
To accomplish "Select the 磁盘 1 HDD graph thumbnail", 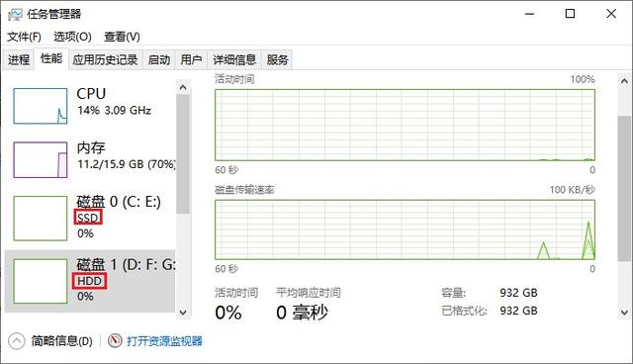I will [41, 281].
